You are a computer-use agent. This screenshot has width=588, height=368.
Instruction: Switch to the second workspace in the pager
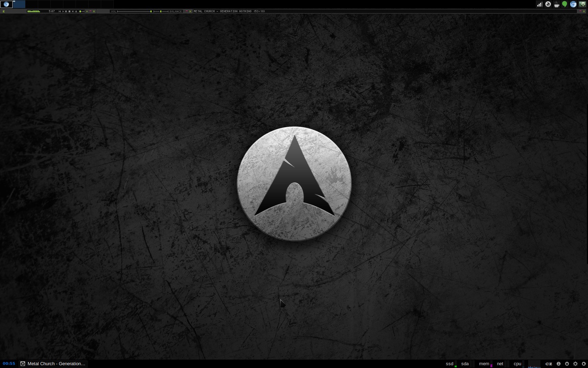coord(19,4)
